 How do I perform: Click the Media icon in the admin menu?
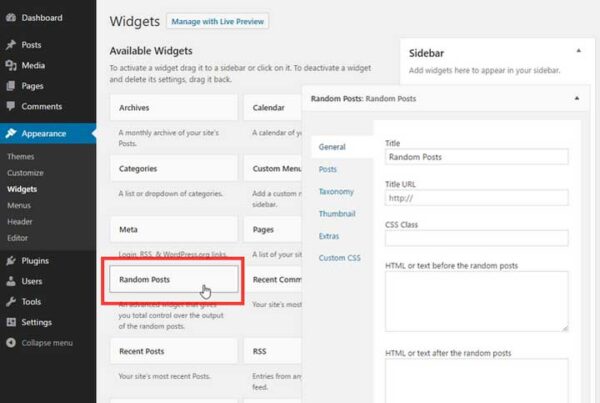point(10,65)
